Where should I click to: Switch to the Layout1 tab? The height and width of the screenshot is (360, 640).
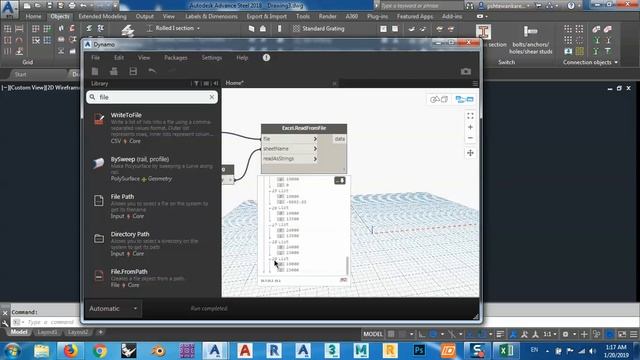(47, 332)
